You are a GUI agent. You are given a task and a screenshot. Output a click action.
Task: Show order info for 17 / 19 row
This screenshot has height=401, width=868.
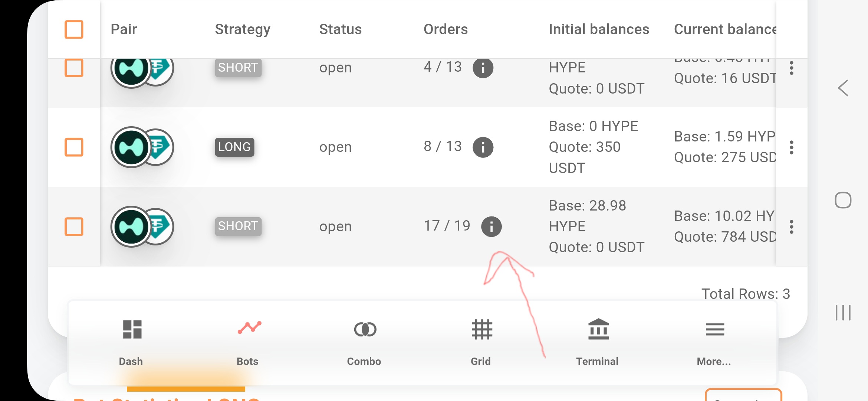point(491,226)
